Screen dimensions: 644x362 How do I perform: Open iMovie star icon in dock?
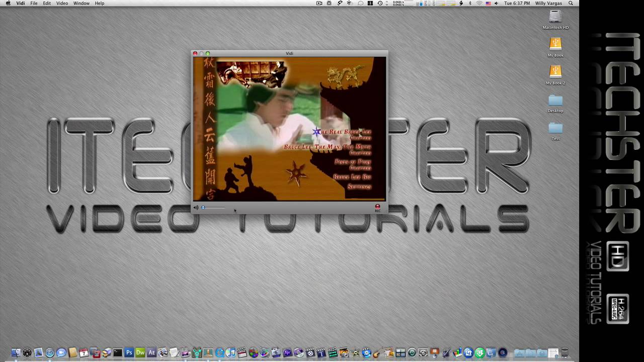pos(355,353)
